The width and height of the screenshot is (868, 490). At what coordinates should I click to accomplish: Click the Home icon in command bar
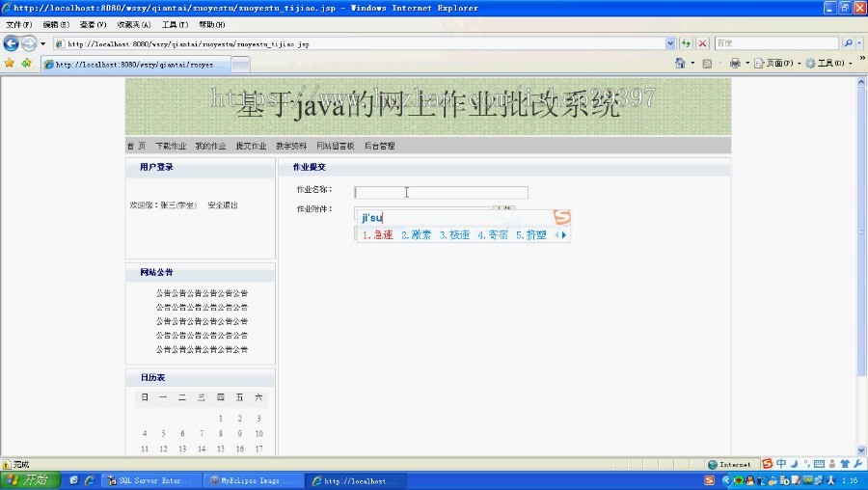click(x=680, y=63)
